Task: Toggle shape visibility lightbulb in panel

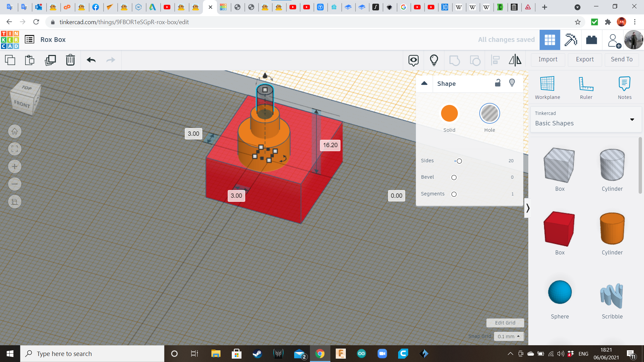Action: (512, 83)
